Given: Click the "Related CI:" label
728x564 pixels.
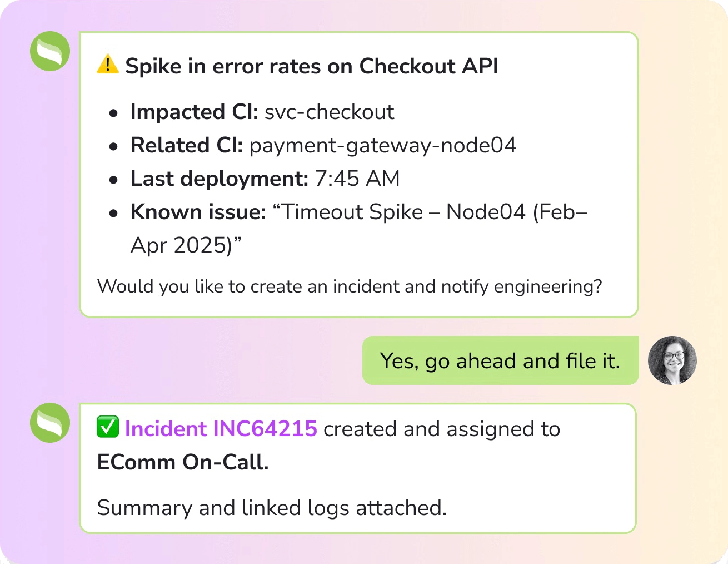Looking at the screenshot, I should click(186, 145).
